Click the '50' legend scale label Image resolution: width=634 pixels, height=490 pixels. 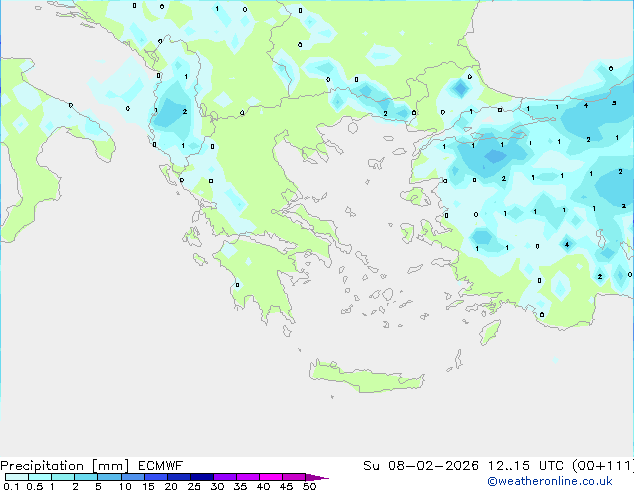point(309,486)
